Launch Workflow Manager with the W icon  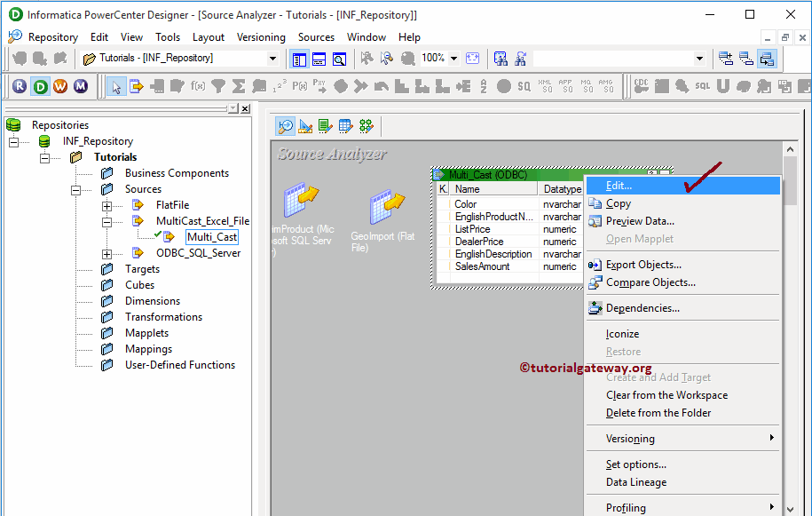pos(59,86)
